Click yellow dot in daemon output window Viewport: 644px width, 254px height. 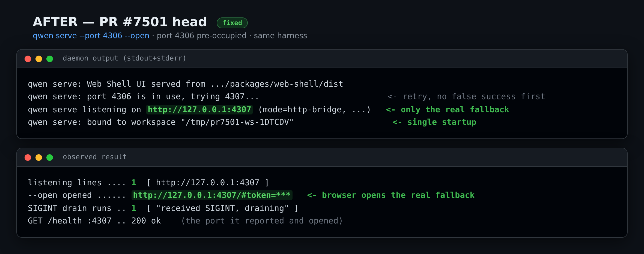click(x=39, y=59)
